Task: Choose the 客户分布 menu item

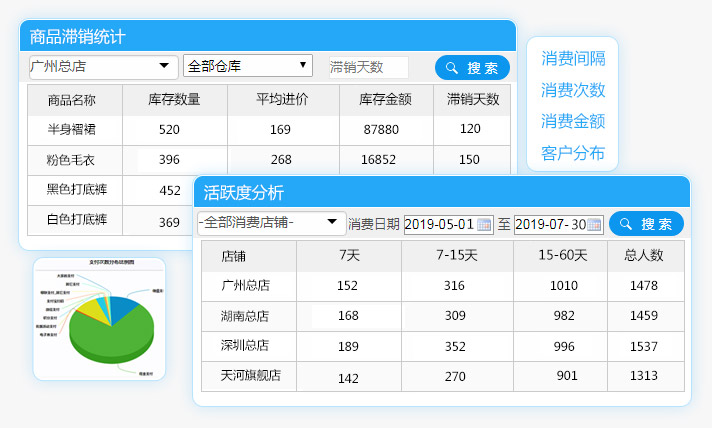Action: pos(573,153)
